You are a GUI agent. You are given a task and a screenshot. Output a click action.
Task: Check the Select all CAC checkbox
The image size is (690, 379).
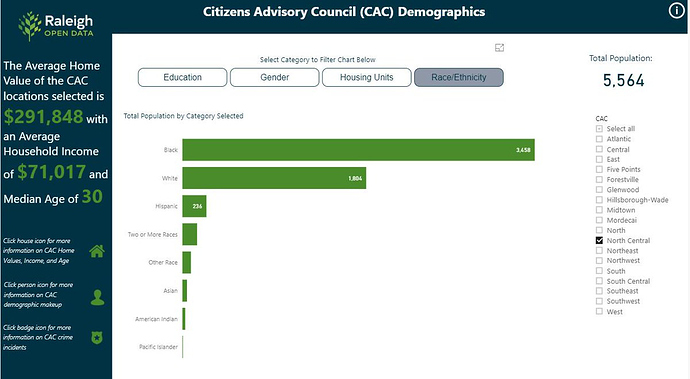tap(599, 129)
